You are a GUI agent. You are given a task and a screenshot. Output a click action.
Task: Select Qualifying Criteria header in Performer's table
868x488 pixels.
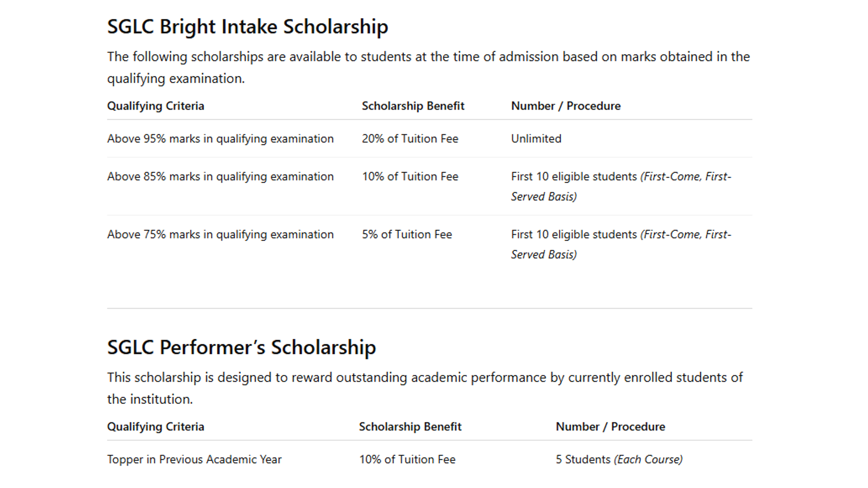[156, 427]
